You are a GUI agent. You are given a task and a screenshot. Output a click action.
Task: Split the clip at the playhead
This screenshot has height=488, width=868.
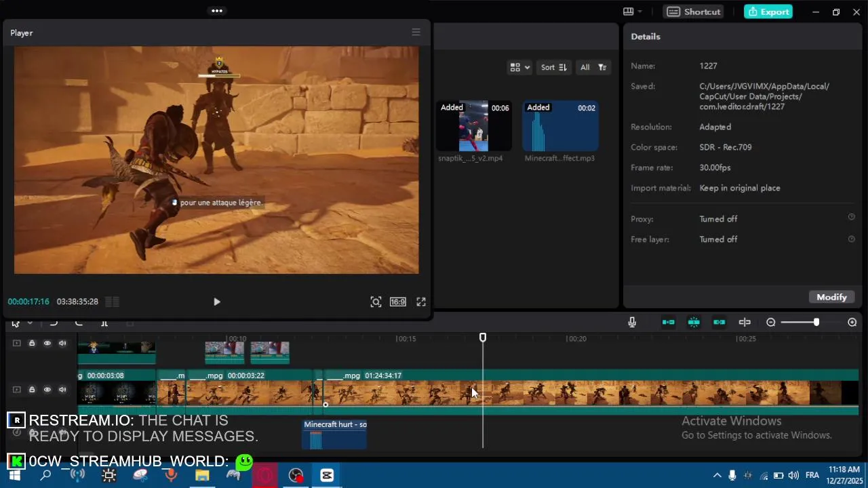pos(104,323)
